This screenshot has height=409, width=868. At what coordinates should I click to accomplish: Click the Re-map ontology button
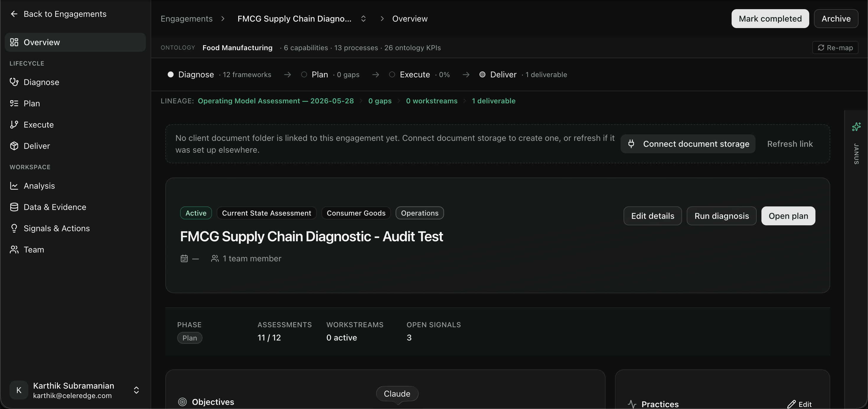(x=835, y=48)
